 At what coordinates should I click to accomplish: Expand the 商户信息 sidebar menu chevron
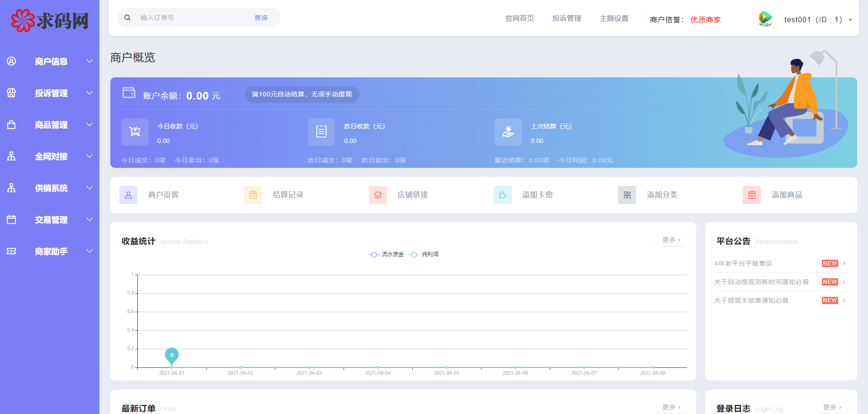coord(90,61)
